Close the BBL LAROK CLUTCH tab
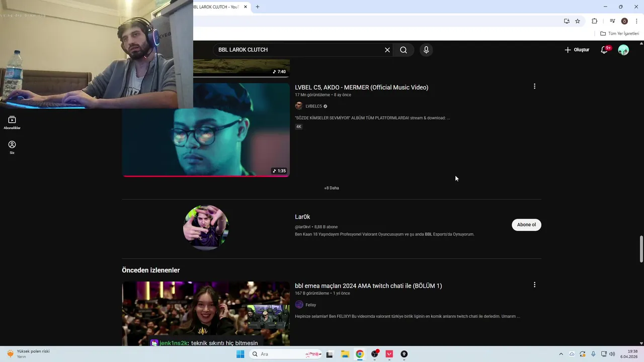Viewport: 644px width, 362px height. 246,7
